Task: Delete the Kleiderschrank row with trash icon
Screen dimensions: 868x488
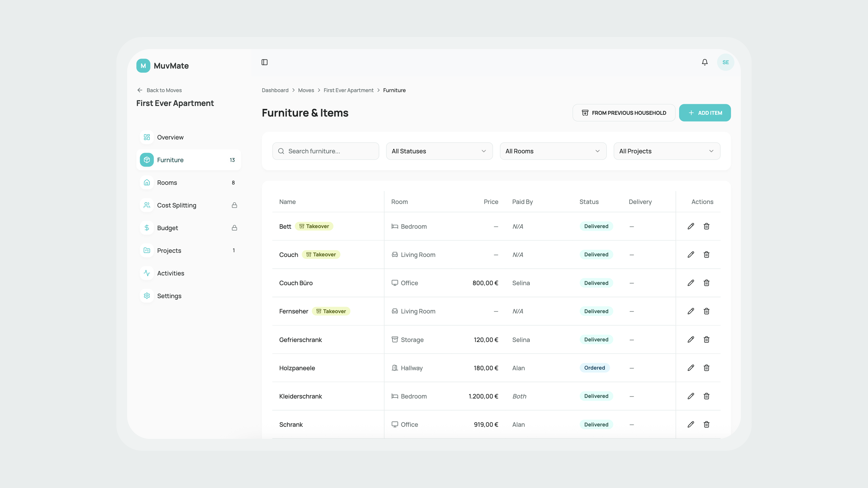Action: coord(706,396)
